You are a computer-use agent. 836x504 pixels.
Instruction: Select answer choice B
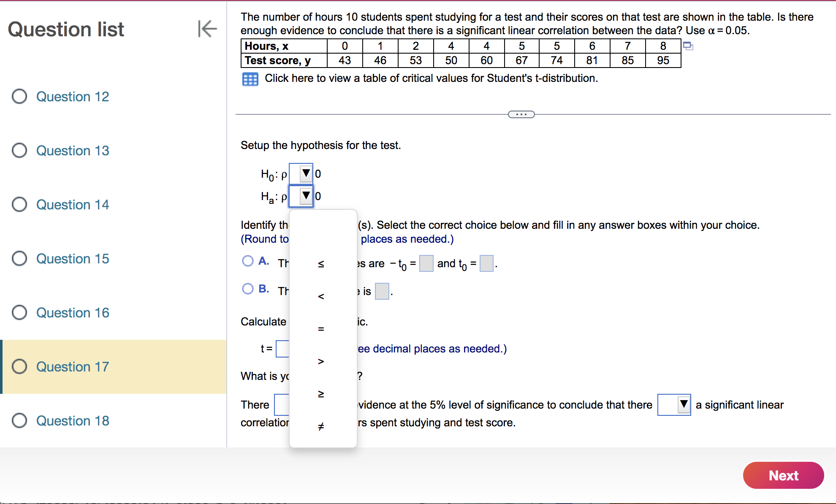click(x=248, y=289)
